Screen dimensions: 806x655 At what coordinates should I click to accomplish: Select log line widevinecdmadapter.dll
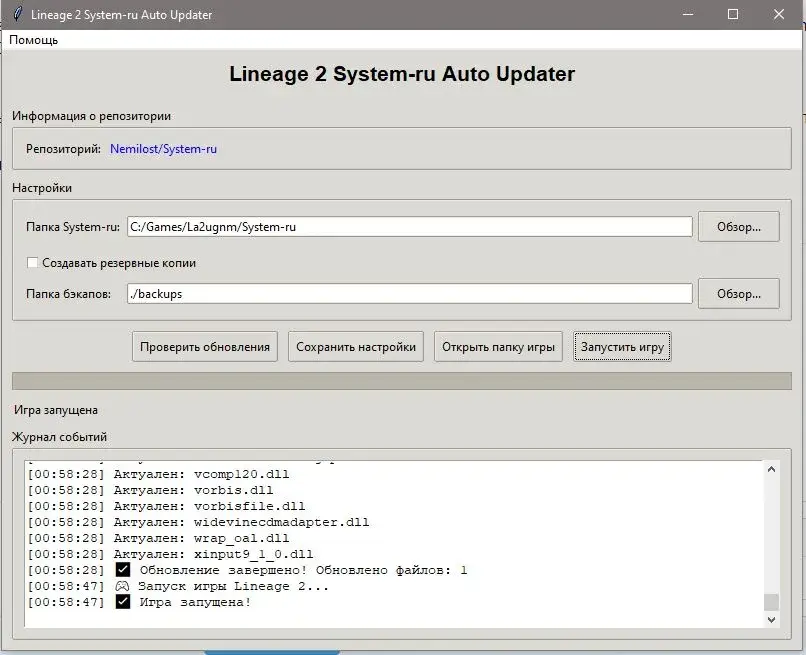tap(198, 522)
